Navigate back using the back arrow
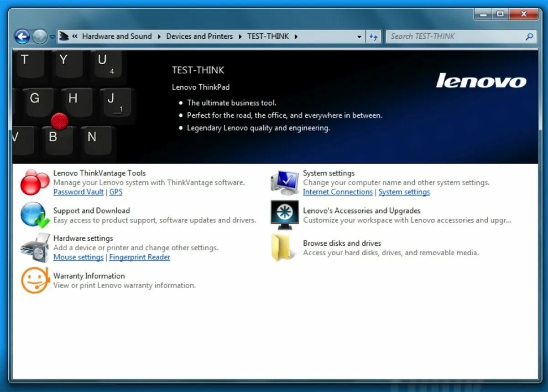This screenshot has height=392, width=548. (22, 36)
